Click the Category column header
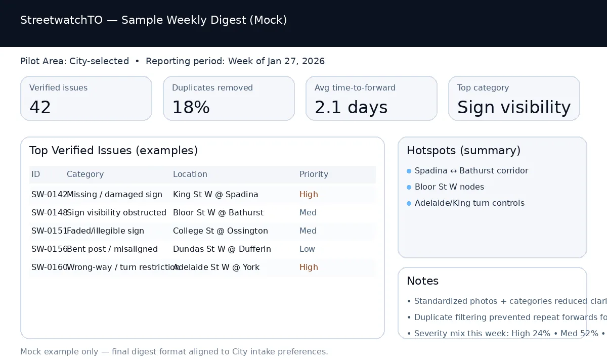 click(x=85, y=174)
